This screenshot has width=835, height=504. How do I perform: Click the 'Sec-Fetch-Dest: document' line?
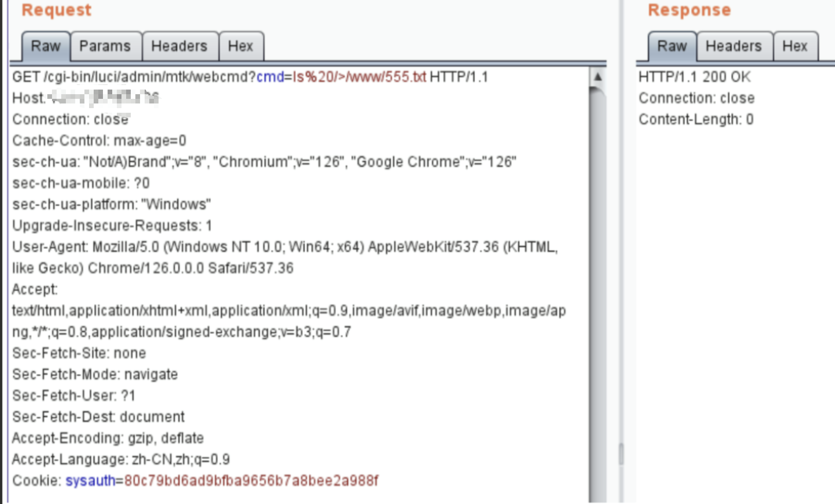(x=98, y=416)
